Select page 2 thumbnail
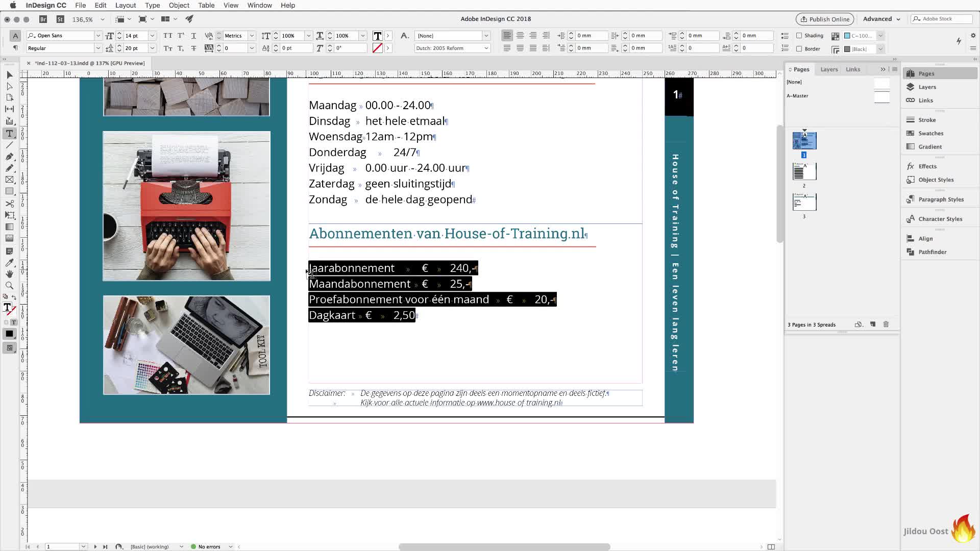980x551 pixels. click(804, 171)
